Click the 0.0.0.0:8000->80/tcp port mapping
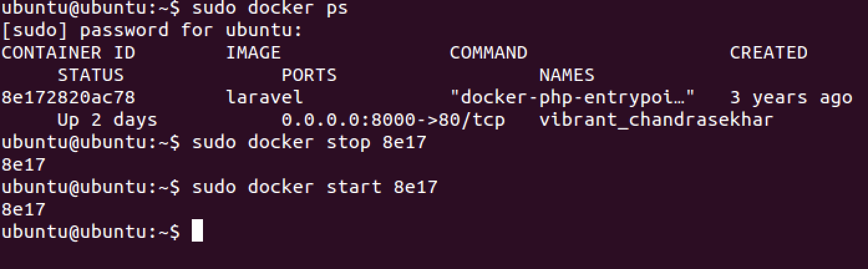This screenshot has height=269, width=868. pyautogui.click(x=393, y=120)
